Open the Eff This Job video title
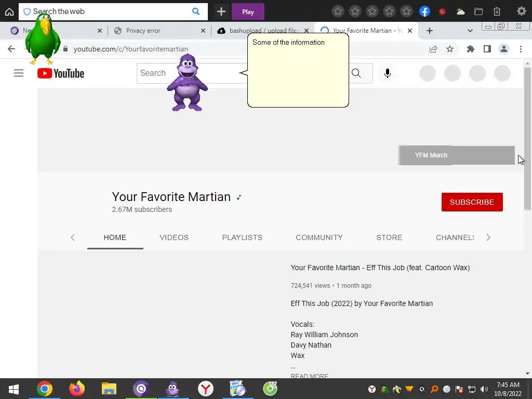The height and width of the screenshot is (399, 532). 380,268
